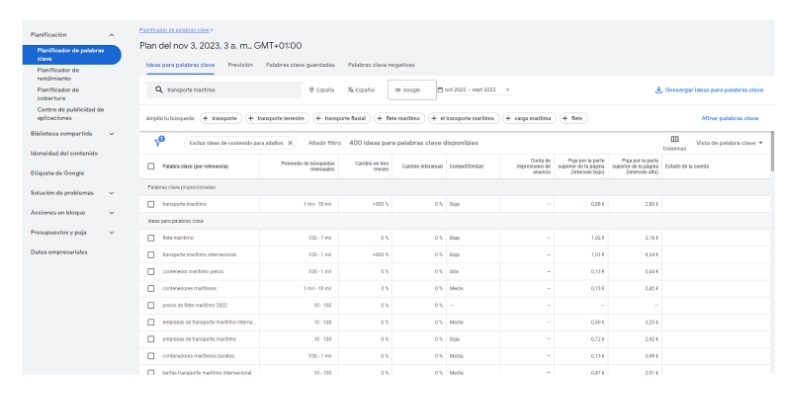The height and width of the screenshot is (400, 797).
Task: Check the 'precio de flete marítimo 2022' row
Action: tap(150, 305)
